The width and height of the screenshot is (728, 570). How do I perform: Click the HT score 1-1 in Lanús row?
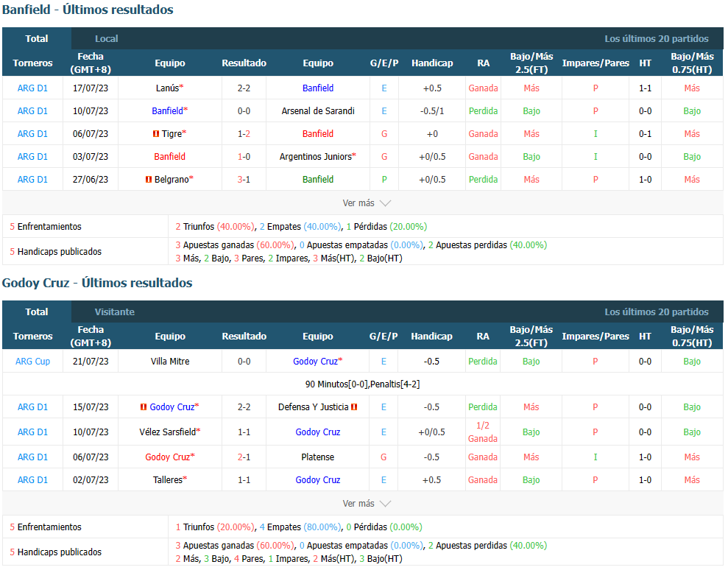(x=646, y=88)
